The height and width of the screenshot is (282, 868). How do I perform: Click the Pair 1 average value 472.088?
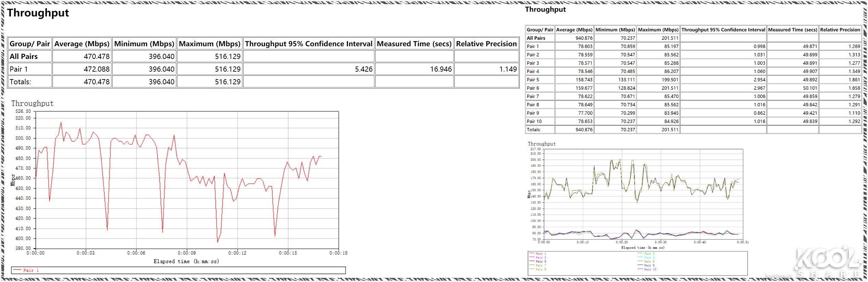97,69
